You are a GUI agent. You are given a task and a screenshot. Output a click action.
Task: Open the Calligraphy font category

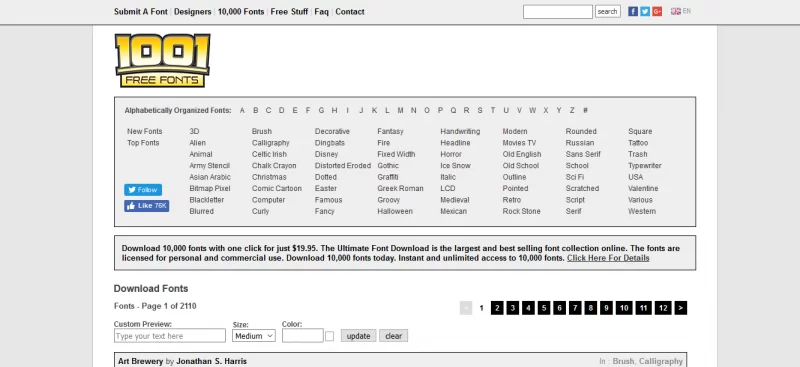270,143
